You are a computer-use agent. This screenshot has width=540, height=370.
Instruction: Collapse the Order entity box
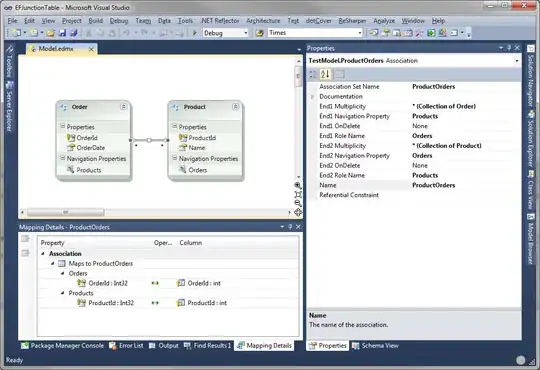coord(123,107)
